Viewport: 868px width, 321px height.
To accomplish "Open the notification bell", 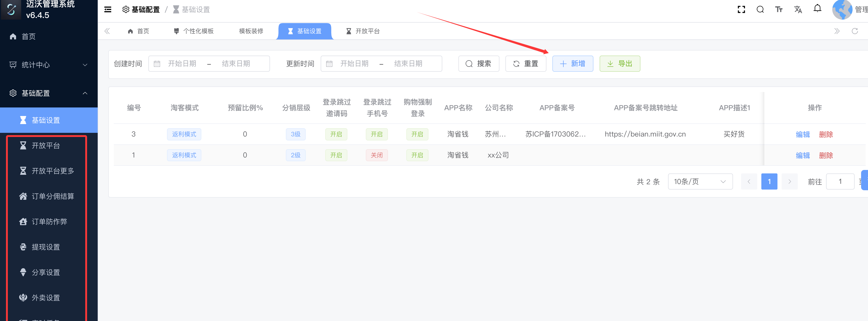I will (817, 9).
